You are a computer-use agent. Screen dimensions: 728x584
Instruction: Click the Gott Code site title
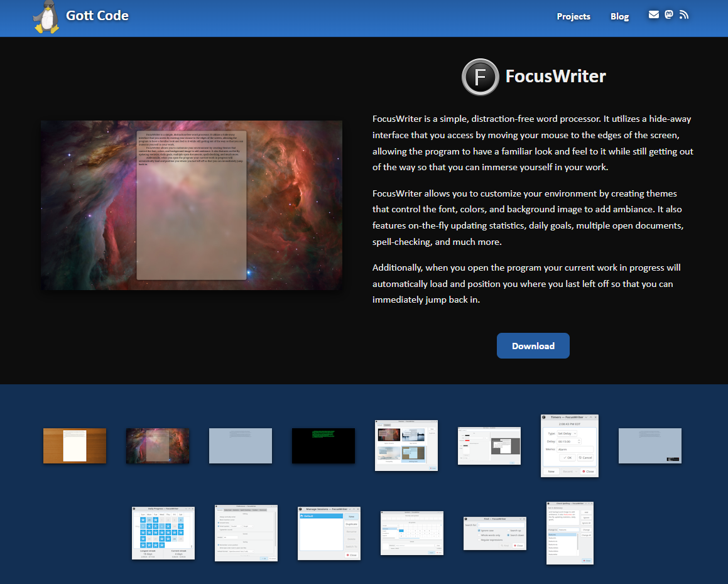[x=97, y=16]
